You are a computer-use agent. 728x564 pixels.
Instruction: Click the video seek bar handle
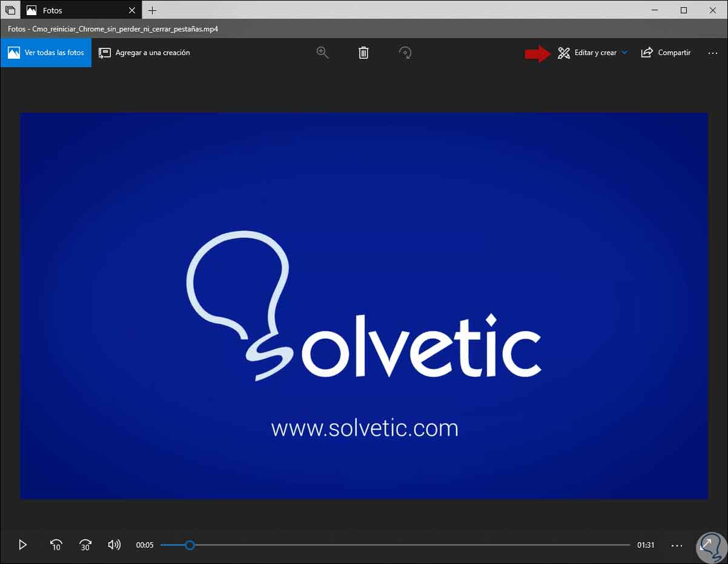coord(190,545)
